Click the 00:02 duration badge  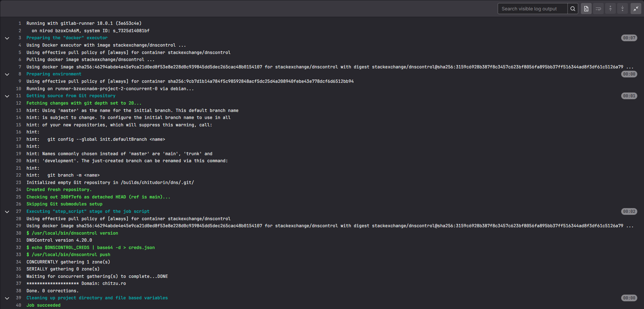tap(629, 211)
